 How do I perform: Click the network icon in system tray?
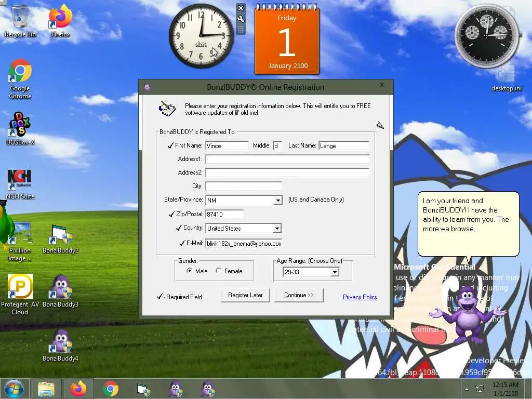click(480, 389)
